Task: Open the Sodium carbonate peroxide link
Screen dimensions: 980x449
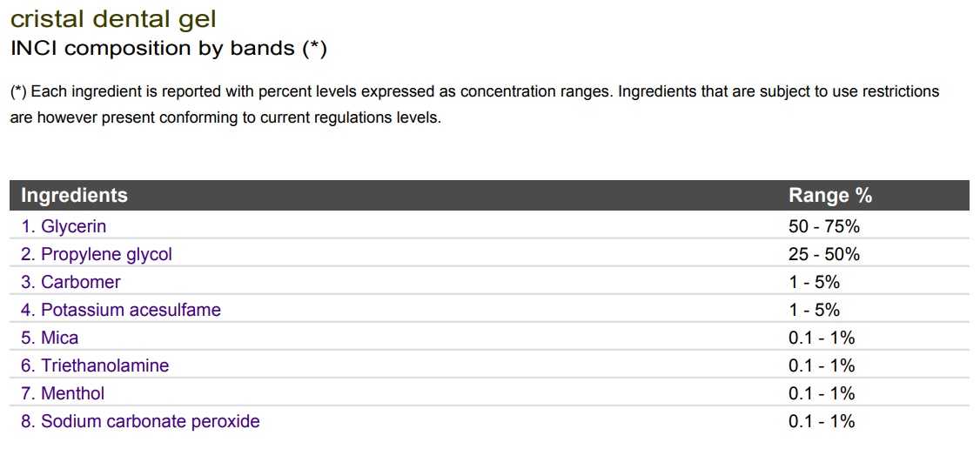Action: pos(140,421)
